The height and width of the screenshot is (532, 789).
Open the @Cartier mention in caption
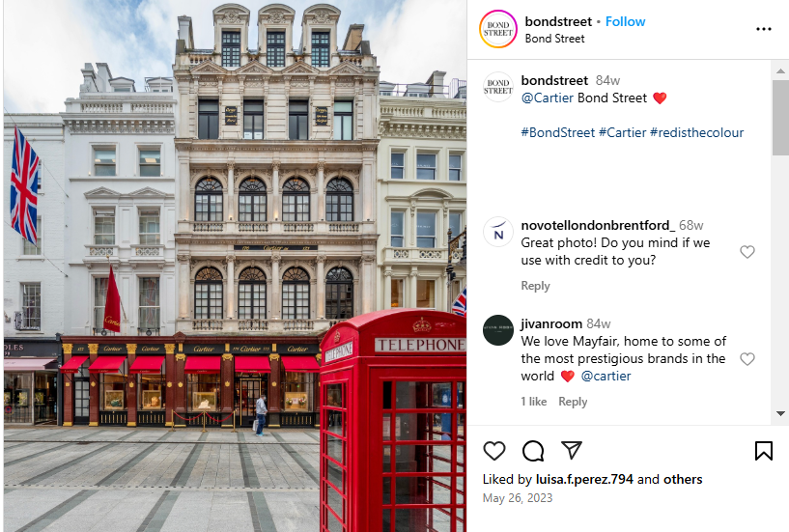coord(548,98)
